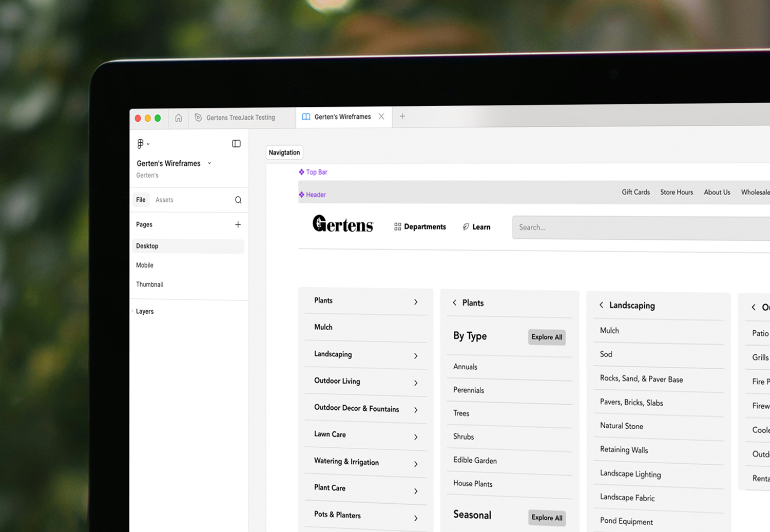The height and width of the screenshot is (532, 770).
Task: Collapse the sidebar with the panel layout icon
Action: [x=236, y=143]
